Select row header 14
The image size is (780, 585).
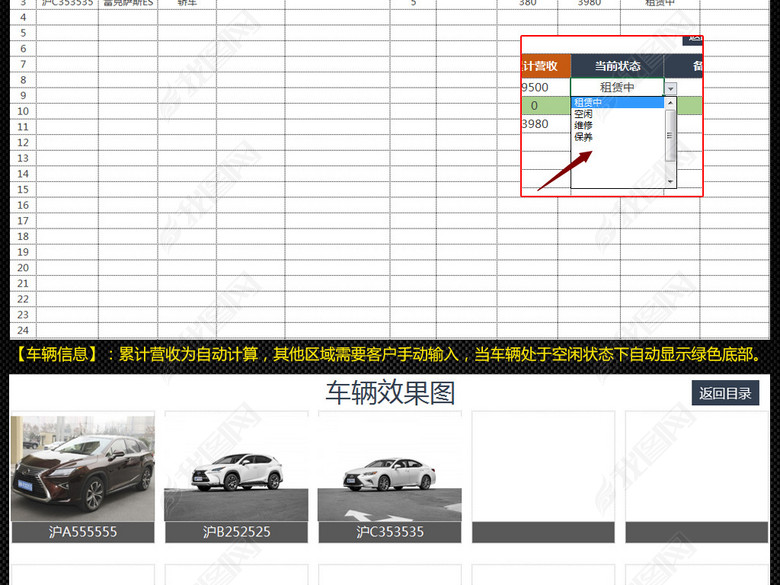pos(23,174)
